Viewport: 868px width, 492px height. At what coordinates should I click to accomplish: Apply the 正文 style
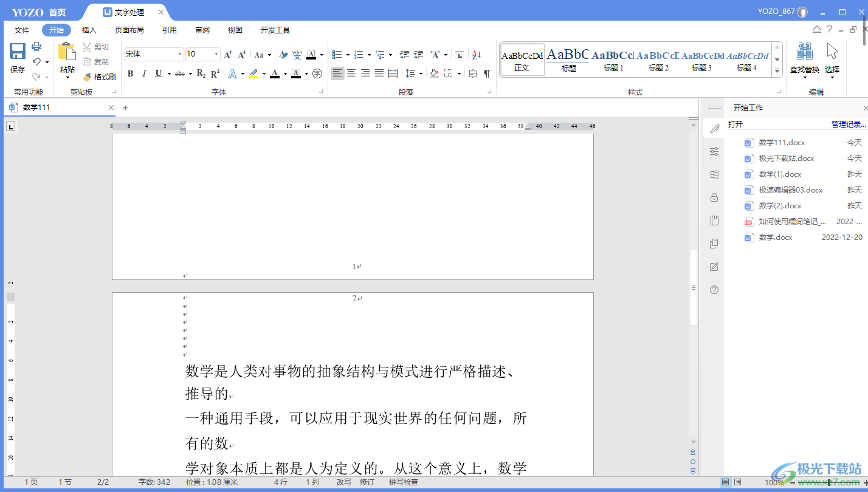522,60
